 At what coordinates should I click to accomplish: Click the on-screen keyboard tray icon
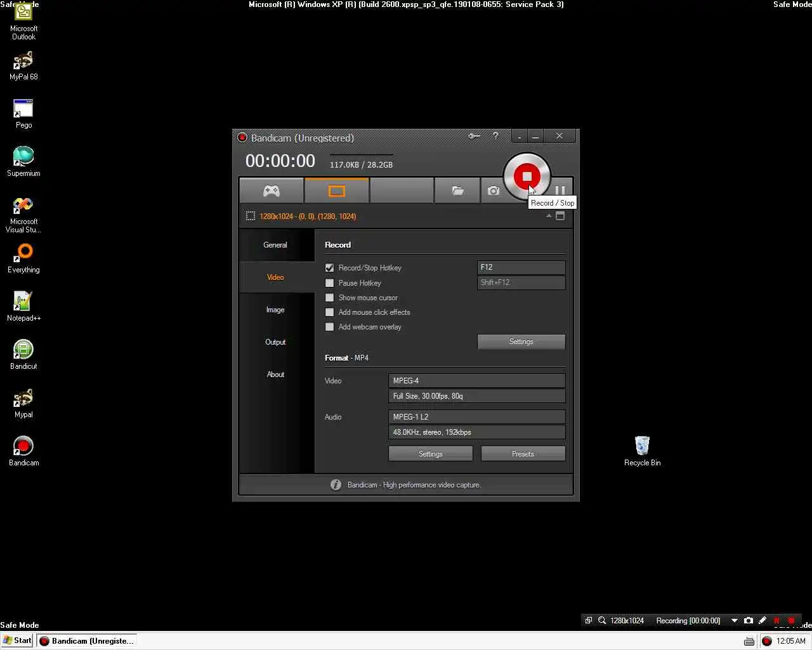[749, 641]
